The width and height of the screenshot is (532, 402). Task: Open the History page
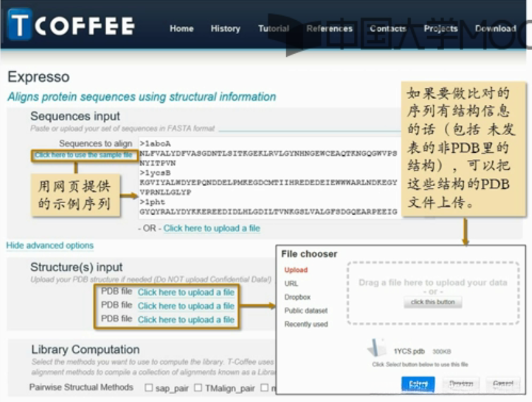tap(226, 28)
